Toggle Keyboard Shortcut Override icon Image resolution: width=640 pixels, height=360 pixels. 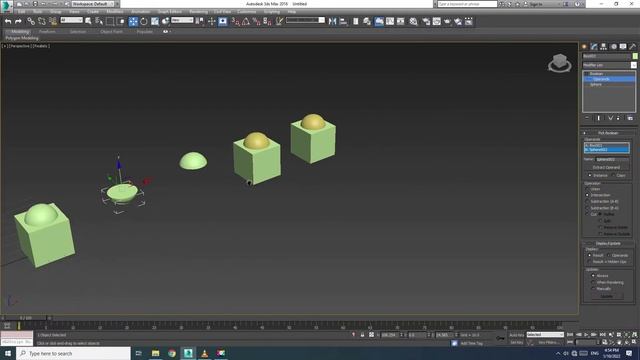[x=223, y=22]
